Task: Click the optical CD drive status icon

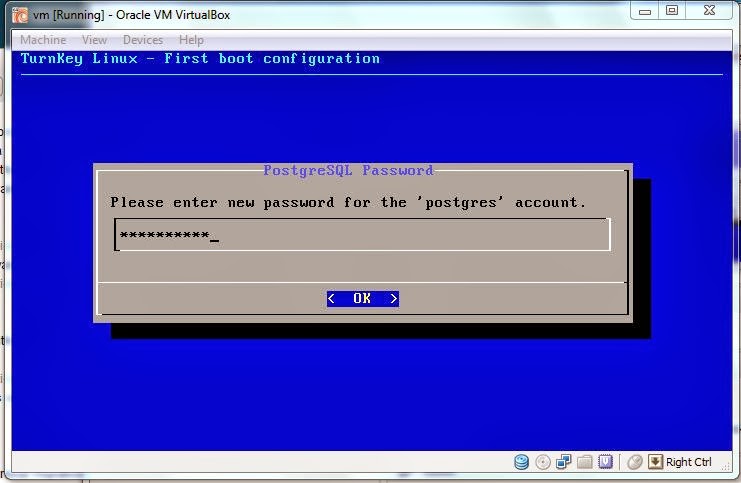Action: click(x=543, y=462)
